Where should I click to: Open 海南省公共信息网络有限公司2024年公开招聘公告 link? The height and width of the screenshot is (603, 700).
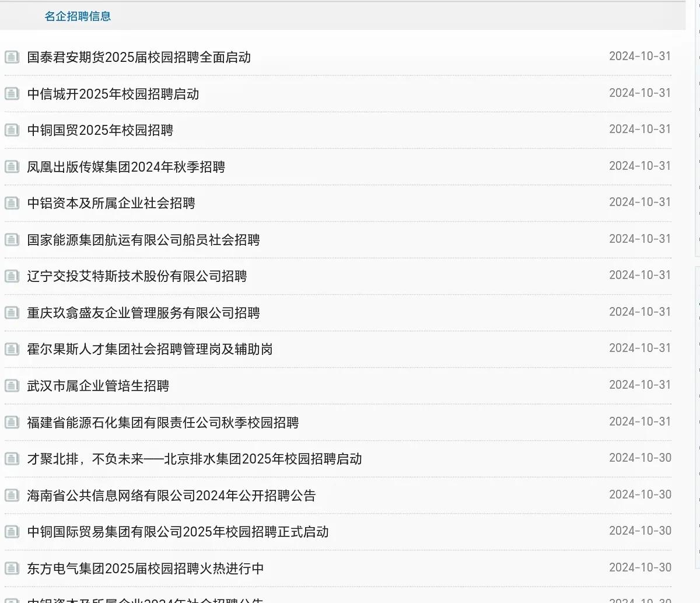click(x=171, y=496)
